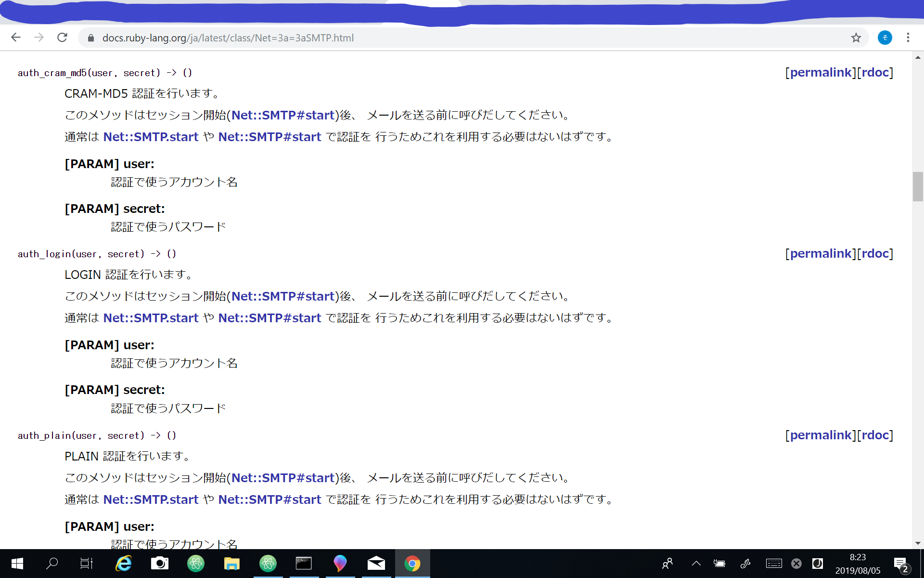The image size is (924, 578).
Task: Open the calendar by clicking the clock
Action: [x=858, y=563]
